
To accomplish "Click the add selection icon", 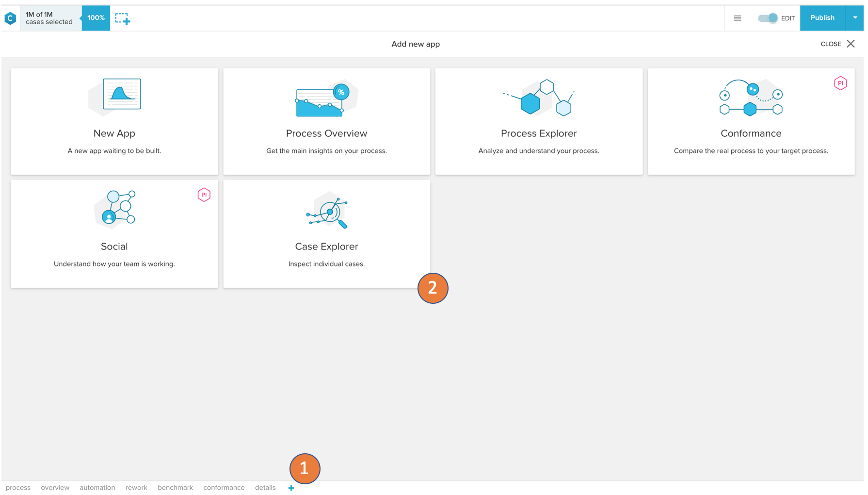I will [122, 19].
